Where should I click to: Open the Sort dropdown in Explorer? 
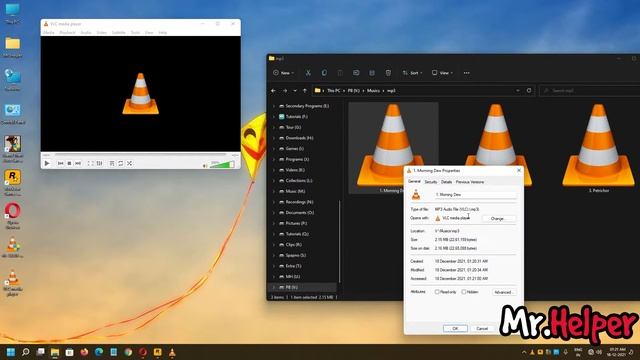click(412, 73)
